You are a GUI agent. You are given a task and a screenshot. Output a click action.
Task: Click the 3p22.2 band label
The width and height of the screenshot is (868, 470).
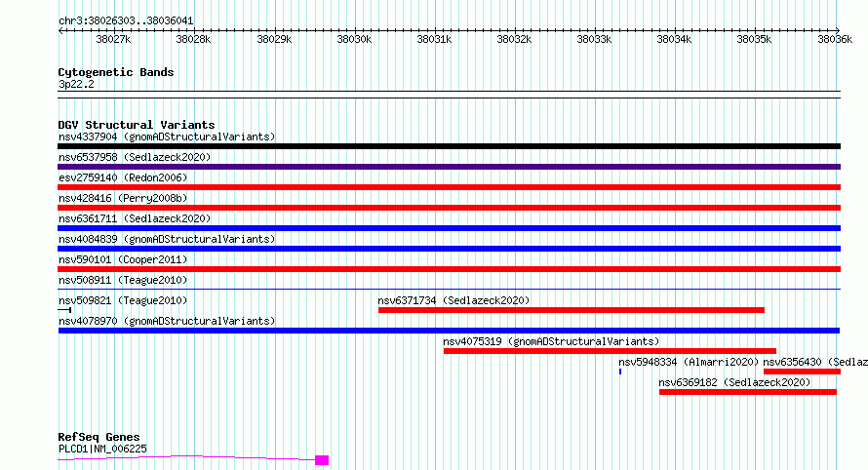coord(76,84)
